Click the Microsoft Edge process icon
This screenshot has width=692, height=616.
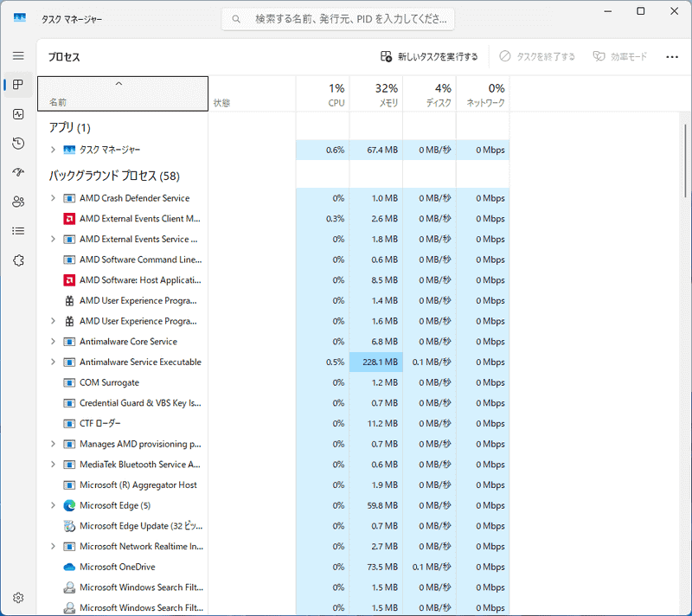(x=69, y=505)
